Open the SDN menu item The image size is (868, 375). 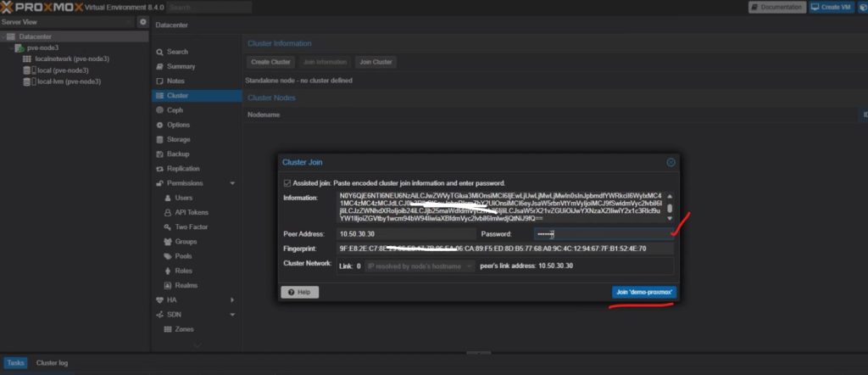[x=174, y=315]
